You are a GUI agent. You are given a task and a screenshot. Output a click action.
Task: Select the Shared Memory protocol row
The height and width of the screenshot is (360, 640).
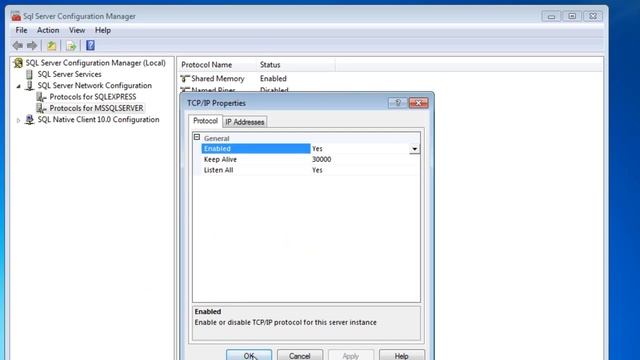click(x=218, y=78)
